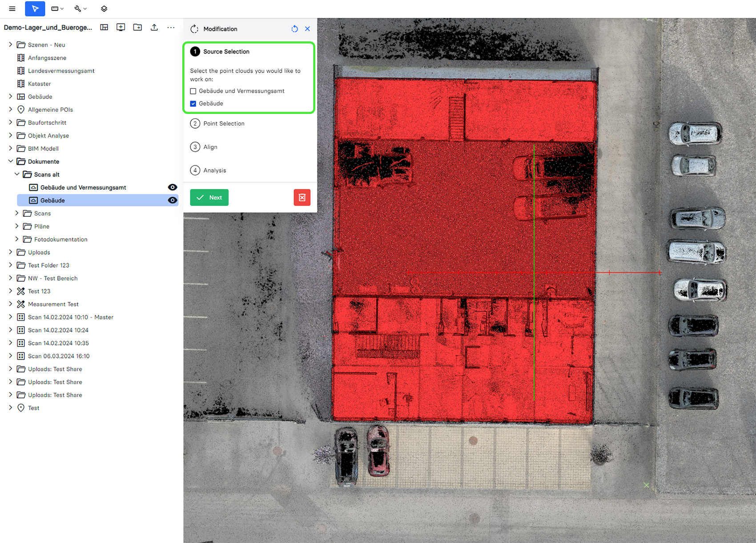This screenshot has height=543, width=756.
Task: Click the add folder icon
Action: tap(137, 28)
